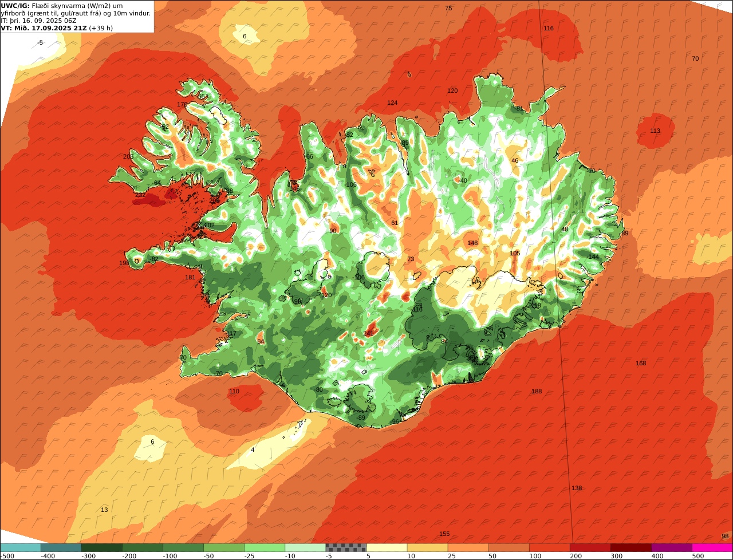Viewport: 733px width, 560px height.
Task: Click the map value '138'
Action: 577,488
